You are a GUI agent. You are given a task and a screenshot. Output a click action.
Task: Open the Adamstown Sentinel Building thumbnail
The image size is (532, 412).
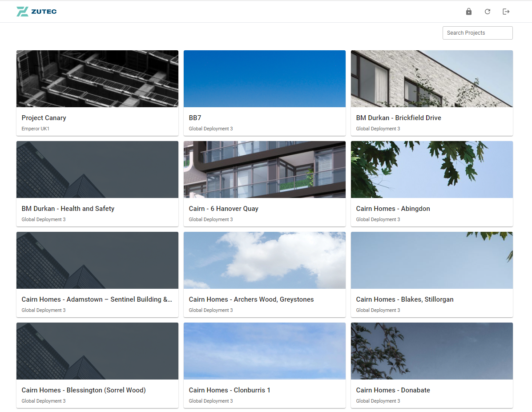[97, 260]
